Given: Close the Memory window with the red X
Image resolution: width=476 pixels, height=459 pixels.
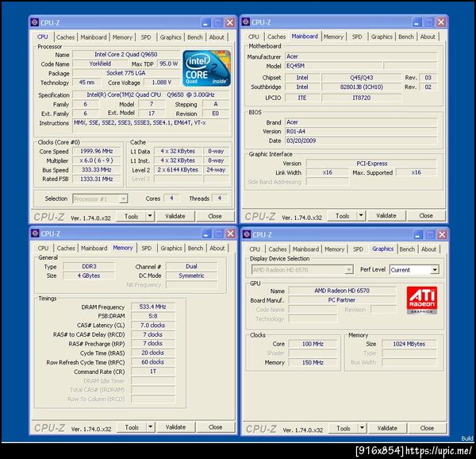Looking at the screenshot, I should (x=231, y=233).
